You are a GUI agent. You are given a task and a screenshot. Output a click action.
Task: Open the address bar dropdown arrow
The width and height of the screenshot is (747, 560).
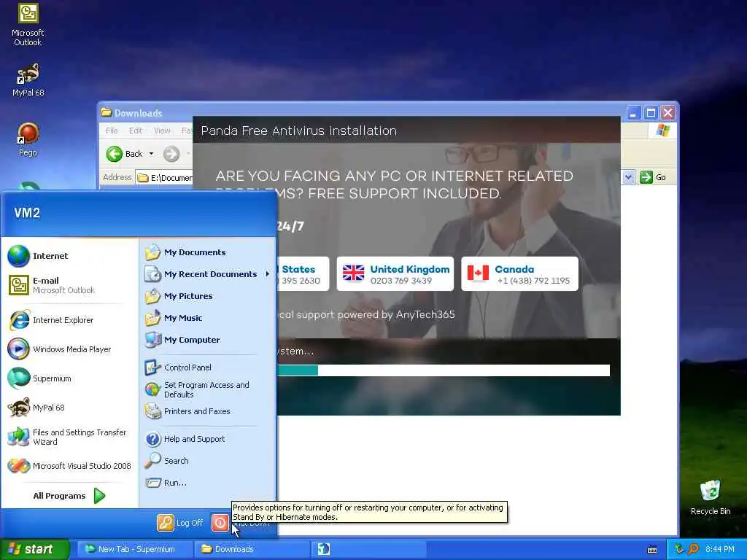click(x=628, y=177)
